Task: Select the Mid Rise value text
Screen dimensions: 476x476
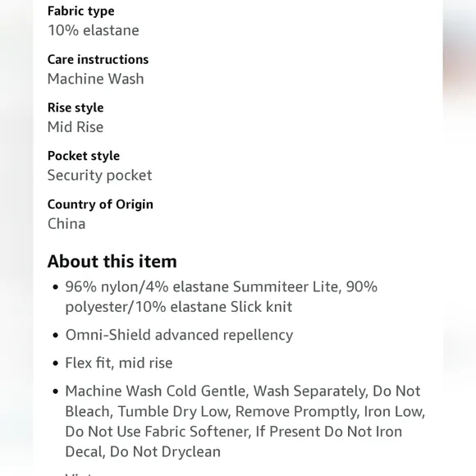Action: pyautogui.click(x=76, y=127)
